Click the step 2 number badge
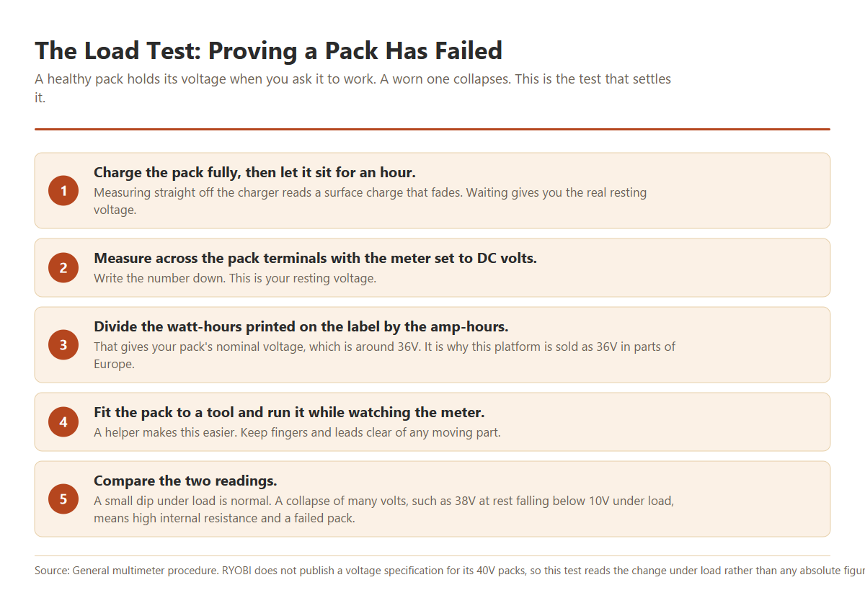 (63, 268)
